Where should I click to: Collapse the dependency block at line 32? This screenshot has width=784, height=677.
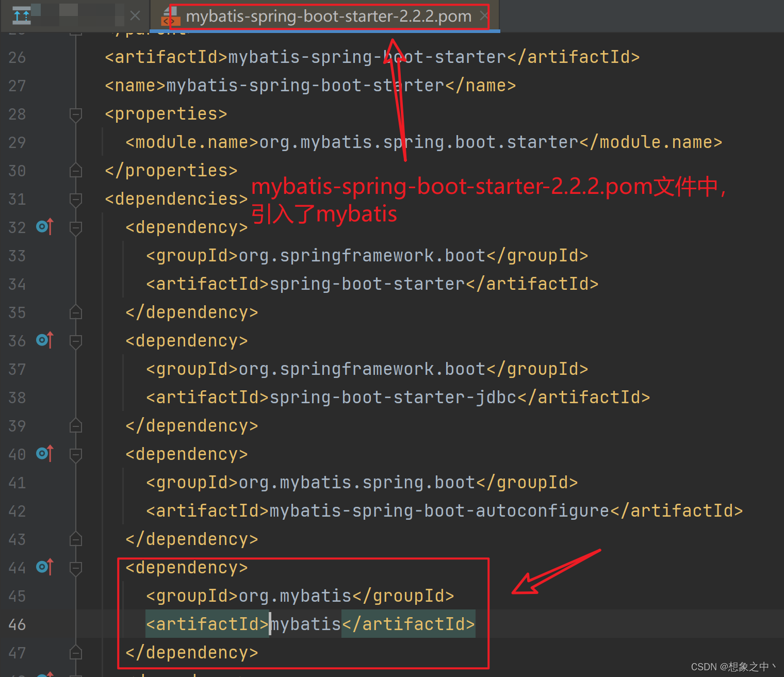(76, 228)
